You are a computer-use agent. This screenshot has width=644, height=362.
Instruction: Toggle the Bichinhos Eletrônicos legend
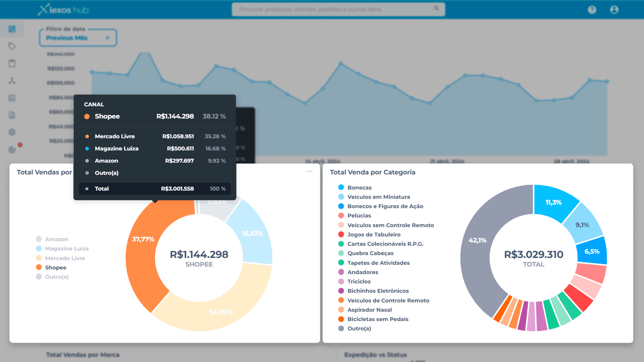[x=373, y=291]
